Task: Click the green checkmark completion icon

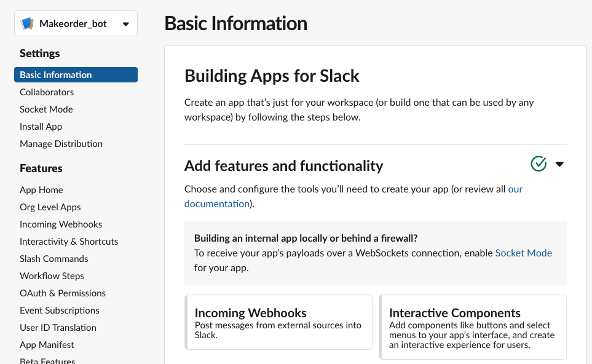Action: pyautogui.click(x=539, y=164)
